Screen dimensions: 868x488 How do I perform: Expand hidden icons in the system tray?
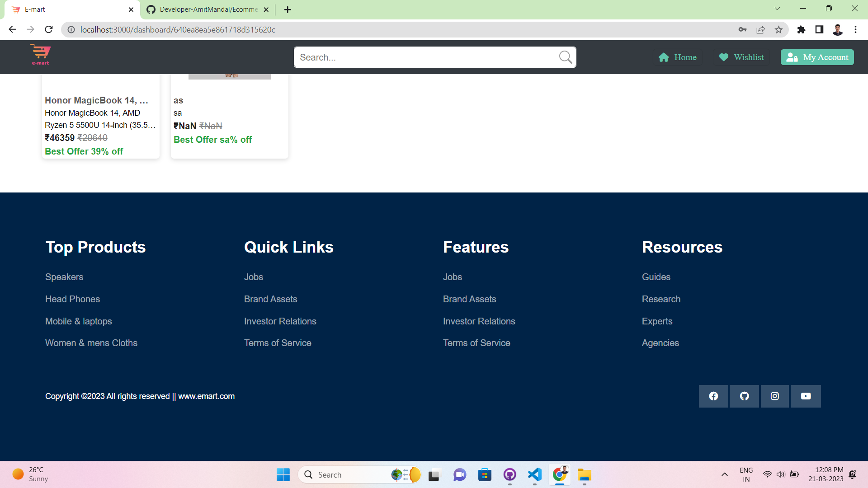point(724,475)
